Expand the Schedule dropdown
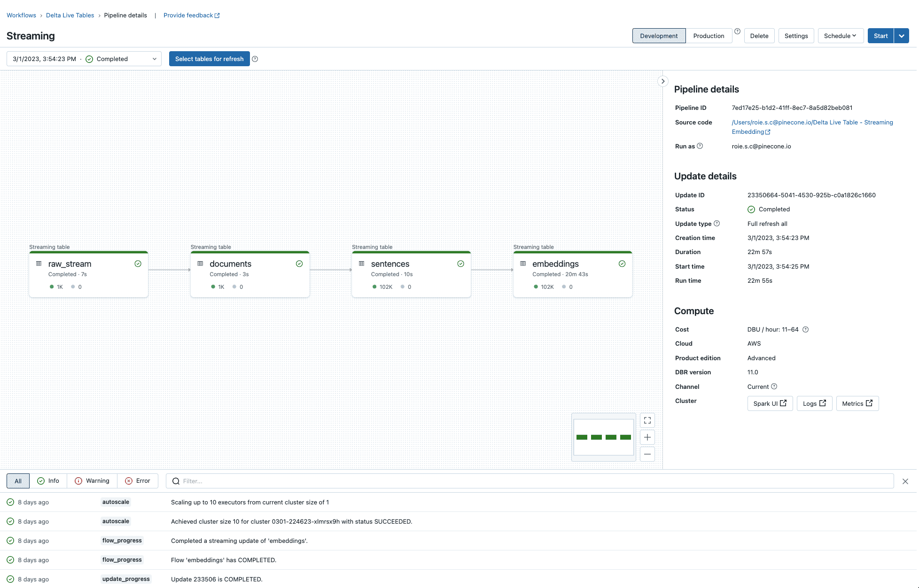Viewport: 919px width, 588px height. [840, 35]
